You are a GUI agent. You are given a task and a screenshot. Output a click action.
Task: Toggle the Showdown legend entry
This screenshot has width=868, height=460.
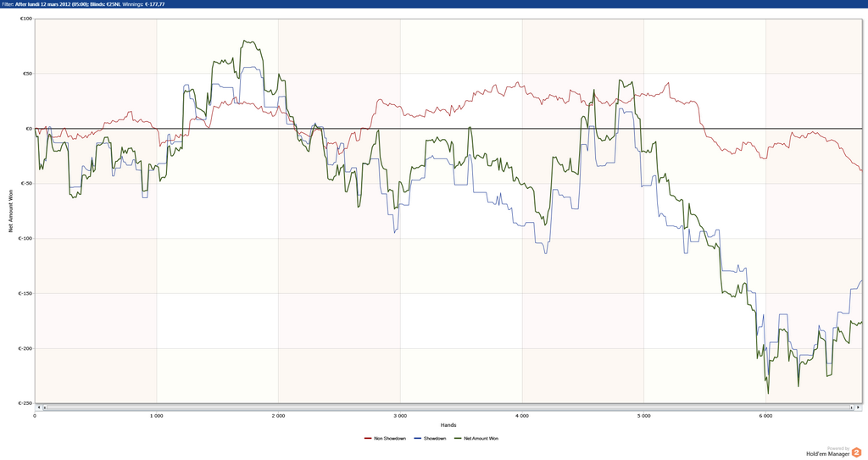(x=430, y=439)
